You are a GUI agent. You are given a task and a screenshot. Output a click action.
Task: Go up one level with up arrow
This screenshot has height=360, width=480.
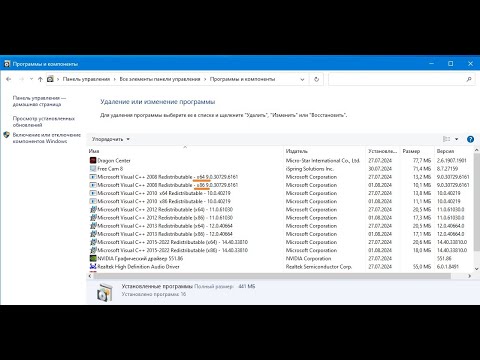coord(40,79)
